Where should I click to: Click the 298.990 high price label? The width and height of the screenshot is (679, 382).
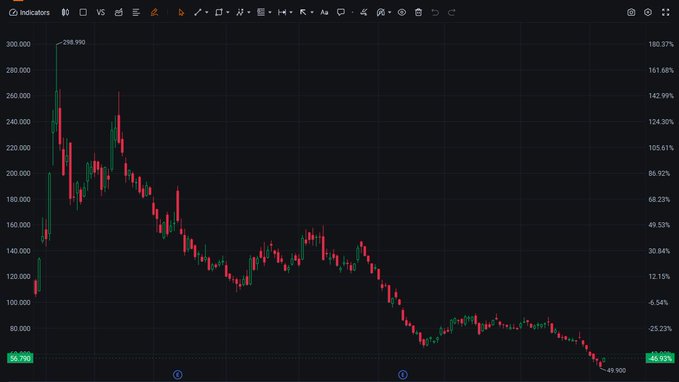click(x=74, y=42)
